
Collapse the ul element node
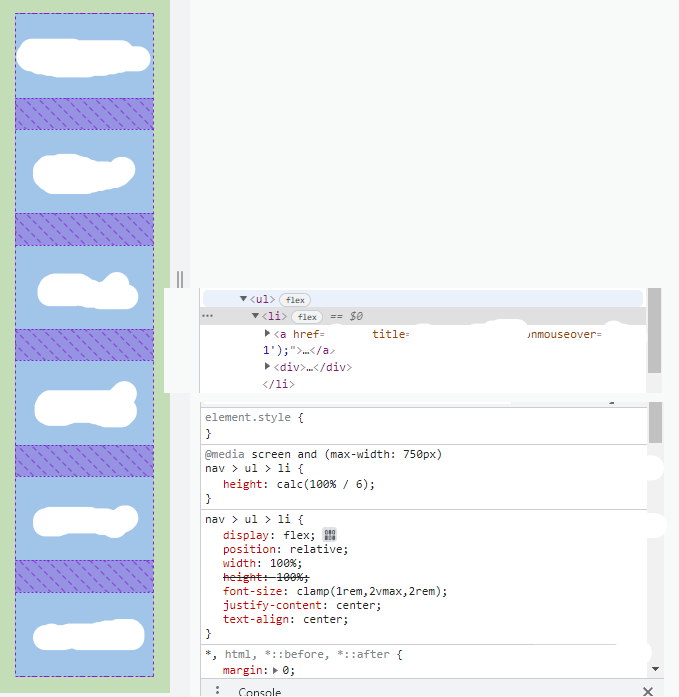[243, 299]
